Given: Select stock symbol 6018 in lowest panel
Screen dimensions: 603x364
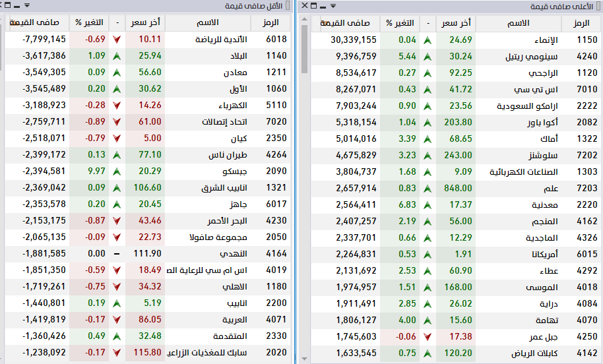Looking at the screenshot, I should click(276, 39).
